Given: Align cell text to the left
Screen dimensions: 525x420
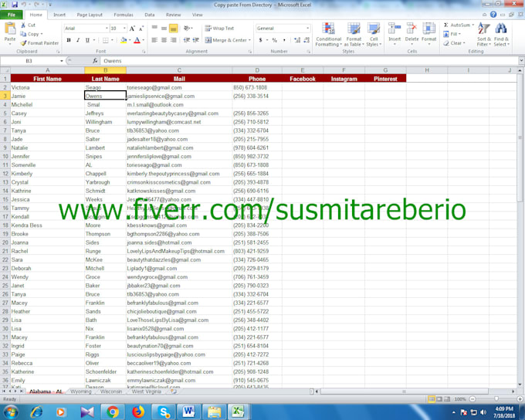Looking at the screenshot, I should tap(154, 40).
